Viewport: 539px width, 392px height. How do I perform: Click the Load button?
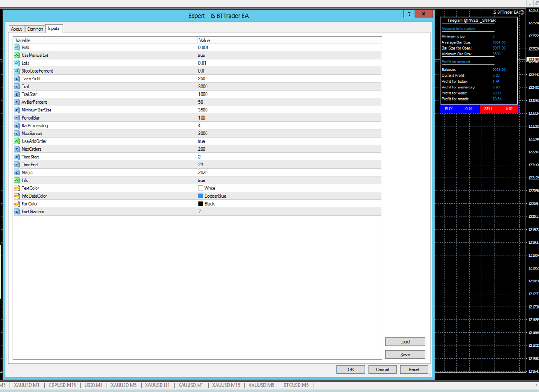click(405, 342)
